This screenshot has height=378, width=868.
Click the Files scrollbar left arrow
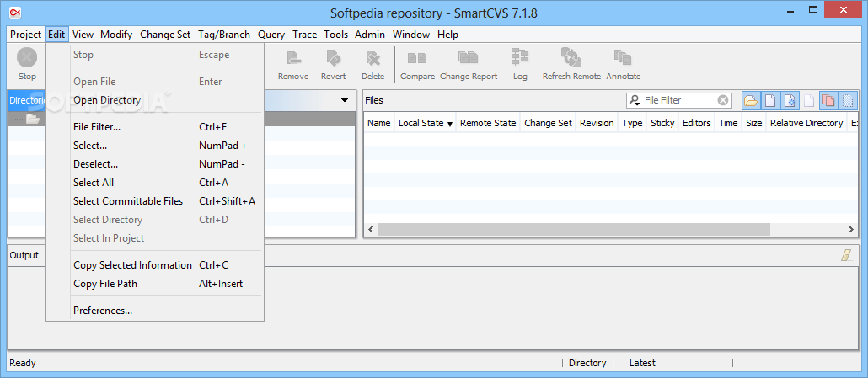[x=371, y=229]
